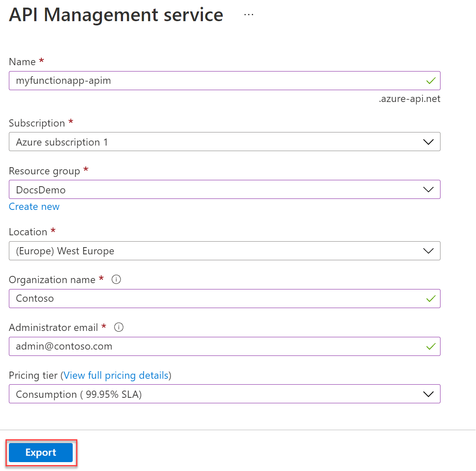Click the ellipsis more options icon
Screen dimensions: 476x471
point(249,15)
